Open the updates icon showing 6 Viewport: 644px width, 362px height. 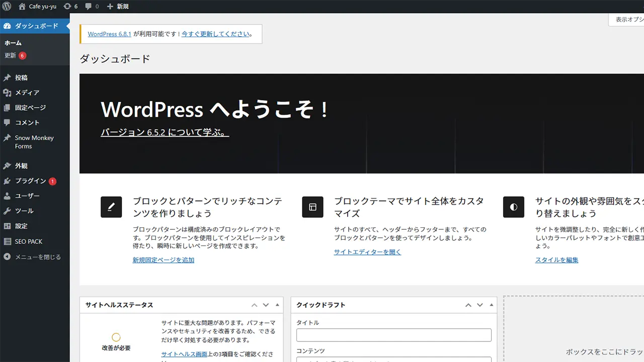coord(67,7)
